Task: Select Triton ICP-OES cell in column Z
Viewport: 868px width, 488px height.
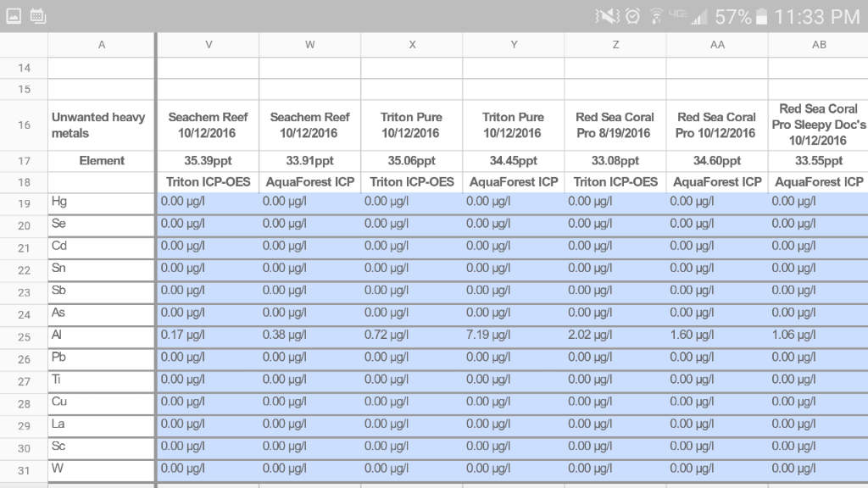Action: [x=615, y=182]
